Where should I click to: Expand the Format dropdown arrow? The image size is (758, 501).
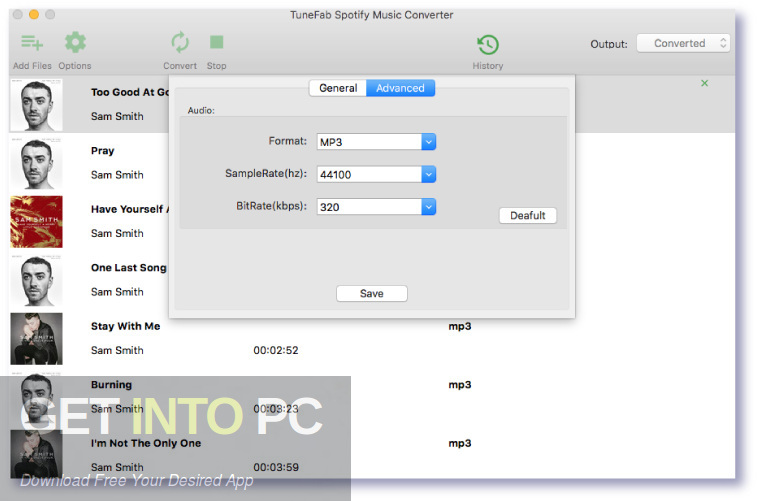coord(428,142)
